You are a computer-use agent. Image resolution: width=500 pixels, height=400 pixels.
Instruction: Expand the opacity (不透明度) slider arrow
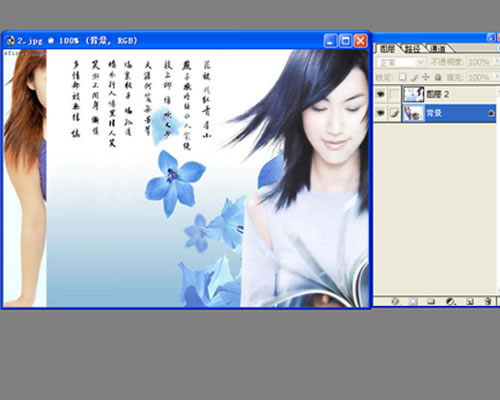(495, 62)
